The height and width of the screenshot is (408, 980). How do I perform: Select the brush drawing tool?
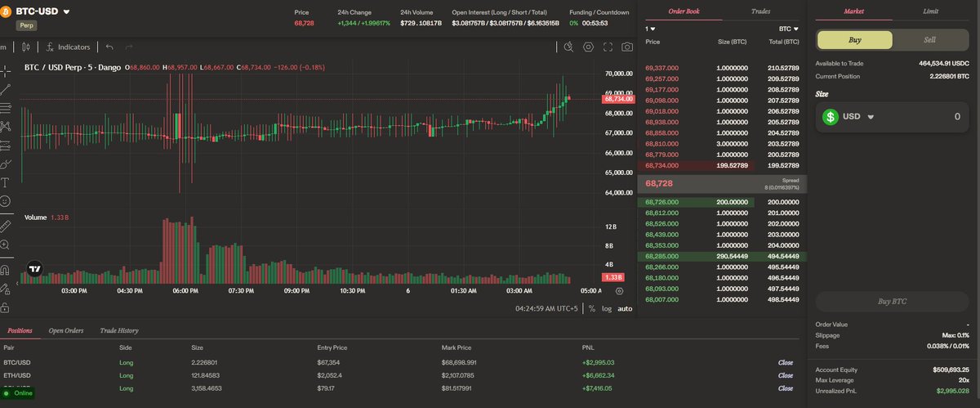[6, 164]
